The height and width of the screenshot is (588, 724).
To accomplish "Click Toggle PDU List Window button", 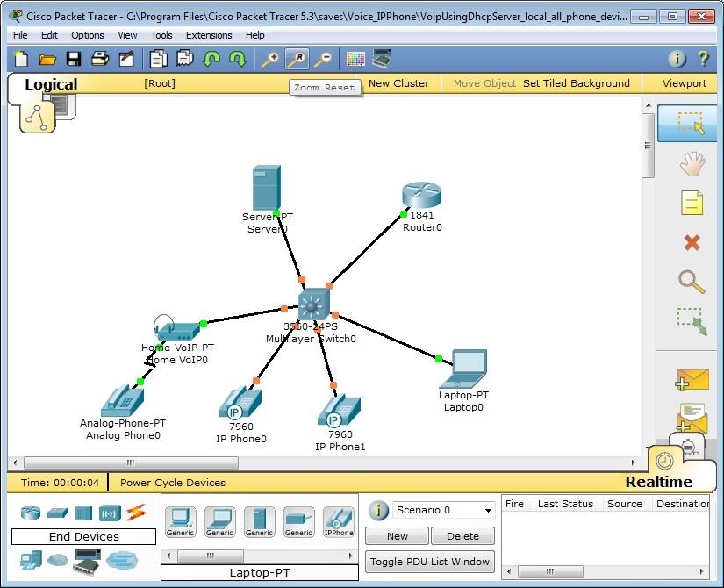I will click(x=429, y=562).
